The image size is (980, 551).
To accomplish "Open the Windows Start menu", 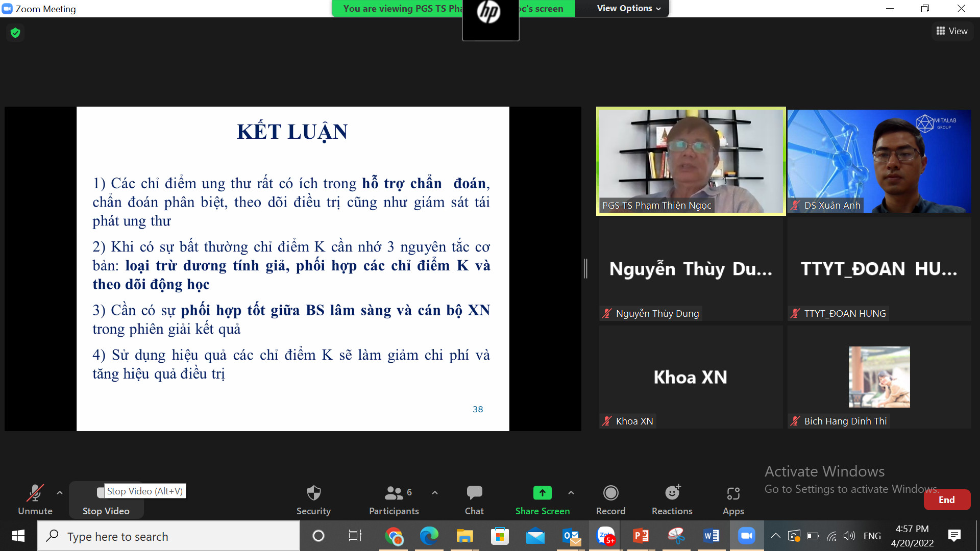I will click(18, 536).
